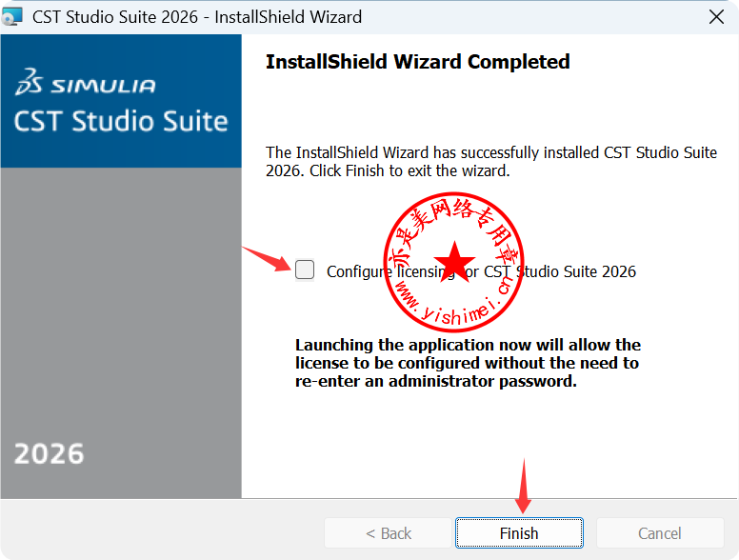Click the red arrow above the Finish button
Viewport: 739px width, 560px height.
click(x=522, y=486)
